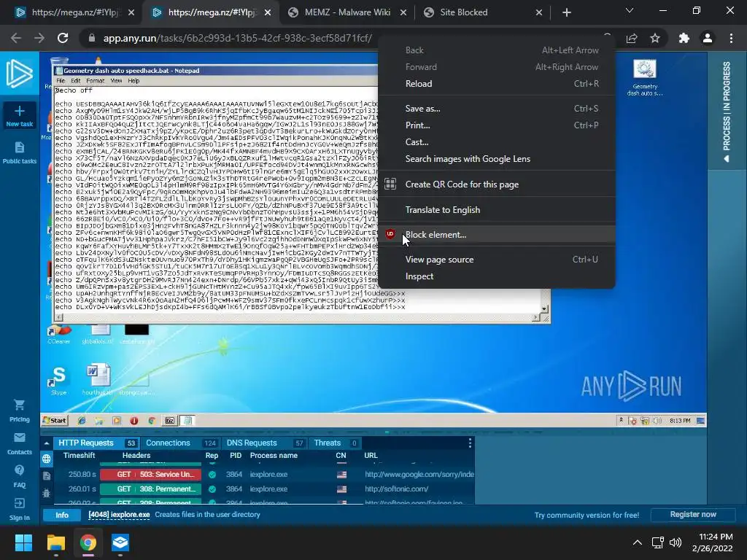Select Geometry dash auto desktop file icon
This screenshot has width=747, height=560.
pyautogui.click(x=645, y=77)
